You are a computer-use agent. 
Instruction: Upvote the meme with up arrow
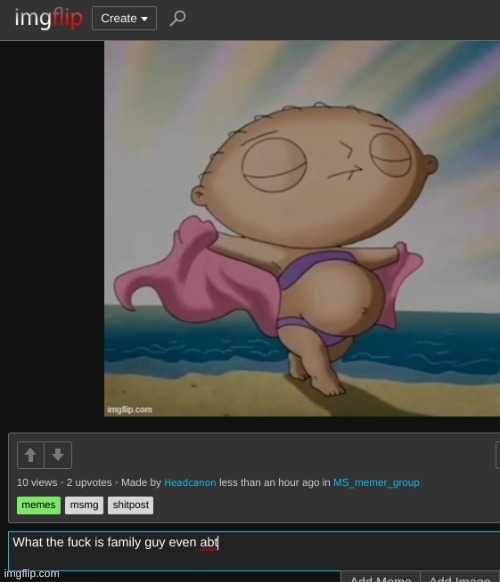pyautogui.click(x=31, y=455)
